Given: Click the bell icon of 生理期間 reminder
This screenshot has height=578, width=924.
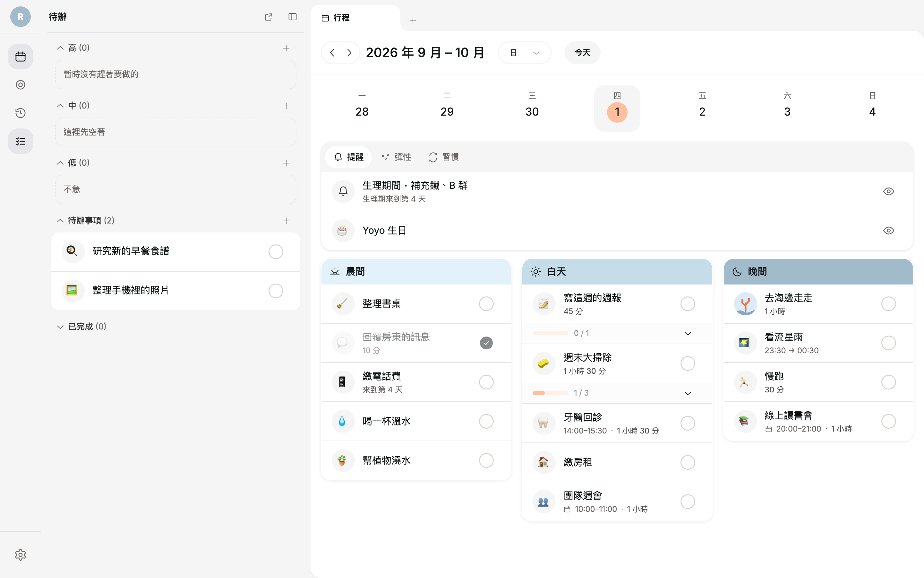Looking at the screenshot, I should [343, 191].
